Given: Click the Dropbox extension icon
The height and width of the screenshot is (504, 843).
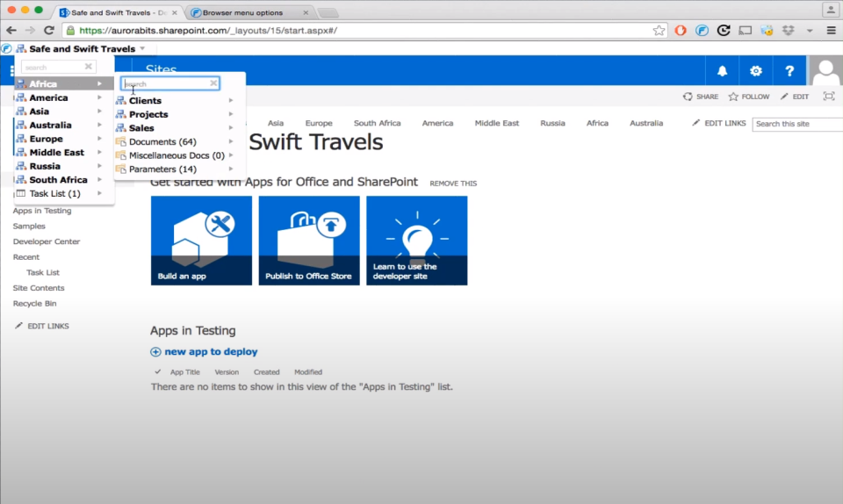Looking at the screenshot, I should (x=789, y=31).
